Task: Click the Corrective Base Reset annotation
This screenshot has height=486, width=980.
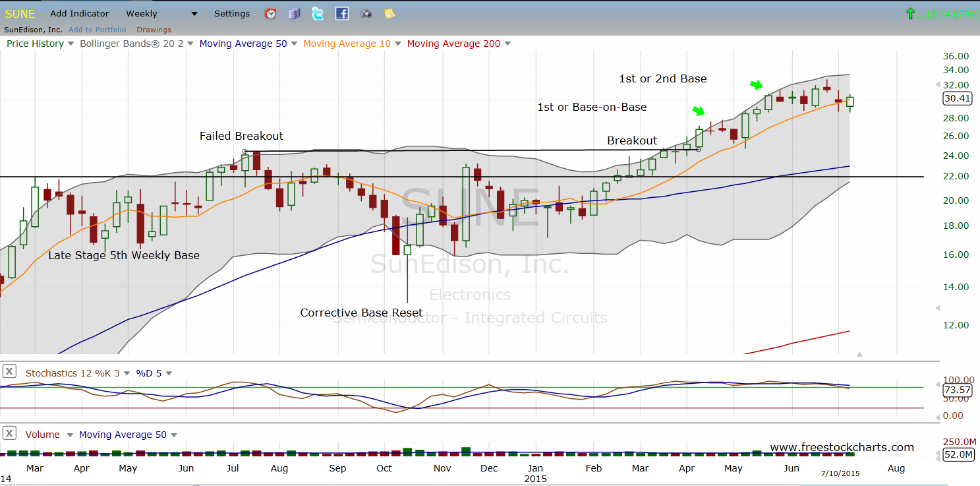Action: (361, 313)
